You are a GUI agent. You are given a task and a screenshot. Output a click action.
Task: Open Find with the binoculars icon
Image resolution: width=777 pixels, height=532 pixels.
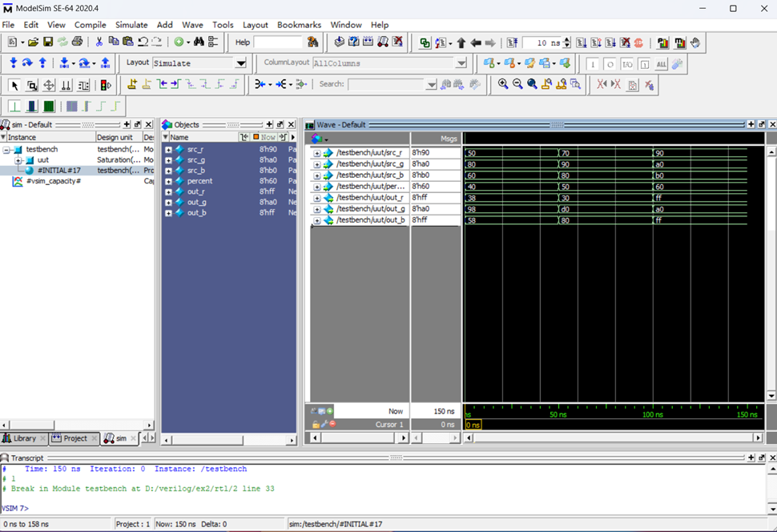point(199,42)
